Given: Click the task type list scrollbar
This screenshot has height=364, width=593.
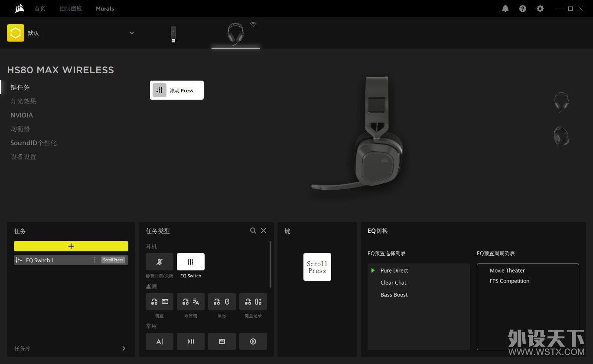Looking at the screenshot, I should [x=271, y=264].
